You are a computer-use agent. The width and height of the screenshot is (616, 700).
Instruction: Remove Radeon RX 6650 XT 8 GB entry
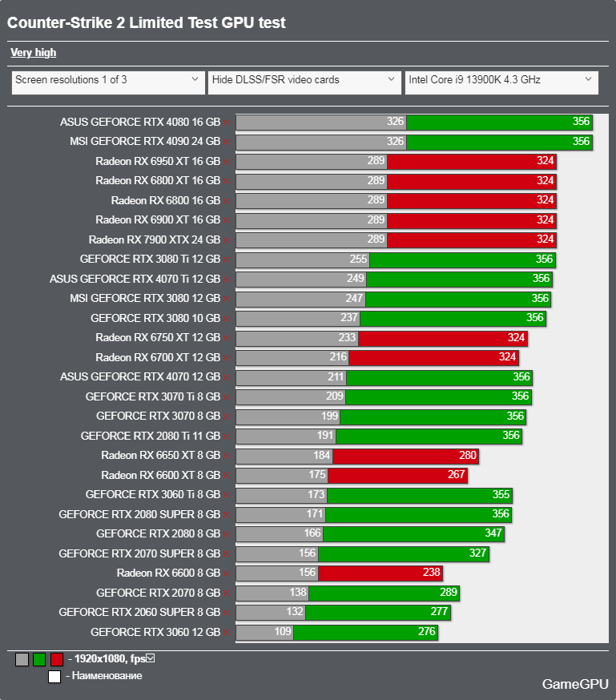227,456
